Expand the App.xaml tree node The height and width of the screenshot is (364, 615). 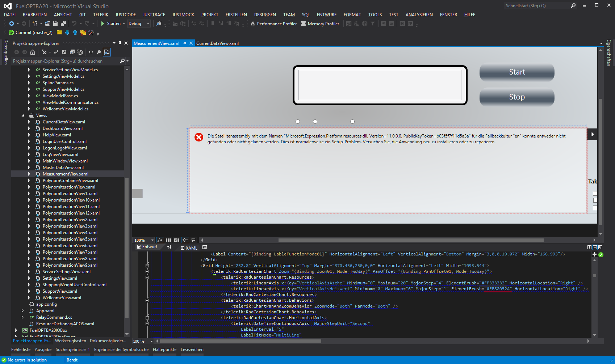pos(23,311)
